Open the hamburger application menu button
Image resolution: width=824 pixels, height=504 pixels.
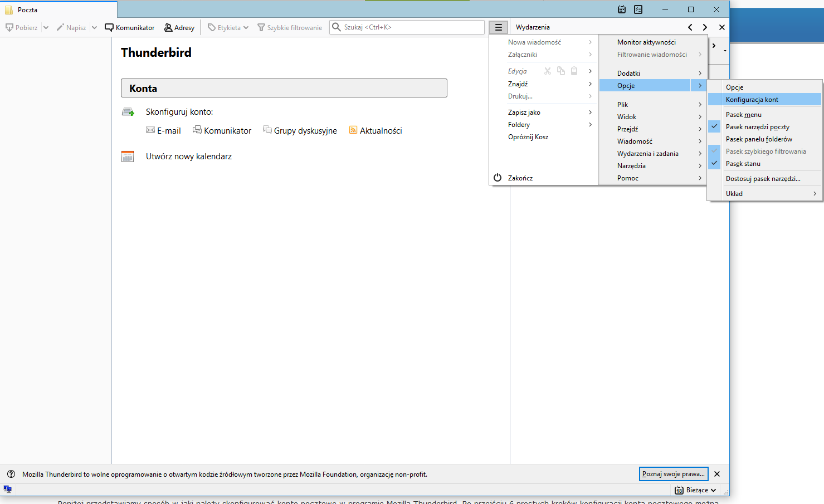click(499, 27)
